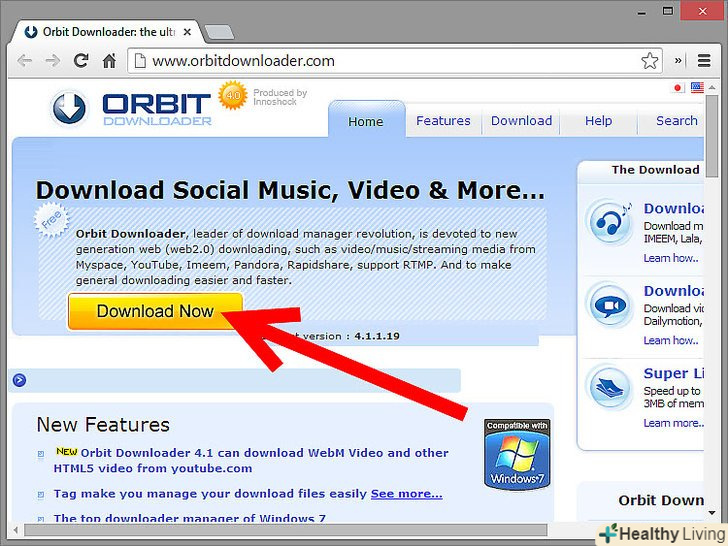Click vertical scrollbar down arrow
This screenshot has height=546, width=728.
[712, 513]
